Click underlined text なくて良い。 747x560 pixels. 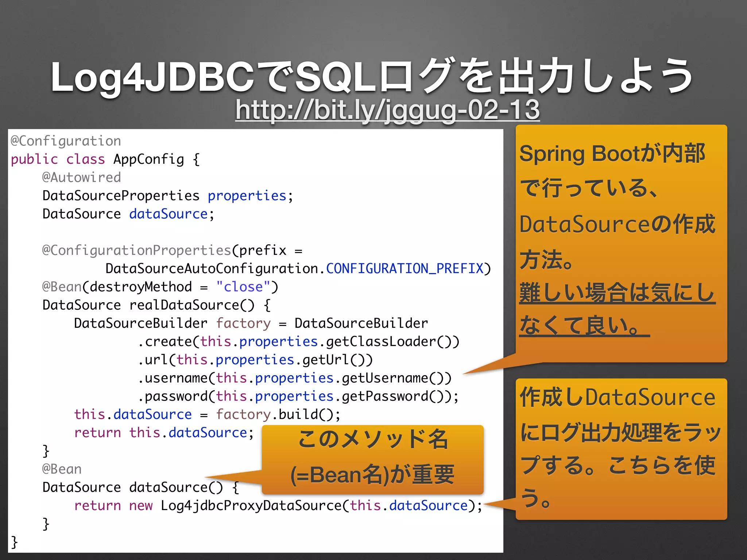584,325
